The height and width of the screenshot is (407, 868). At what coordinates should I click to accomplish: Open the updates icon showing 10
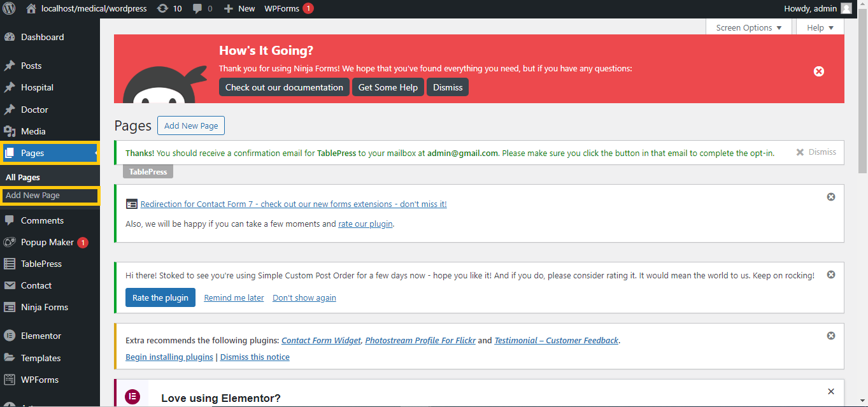point(163,8)
